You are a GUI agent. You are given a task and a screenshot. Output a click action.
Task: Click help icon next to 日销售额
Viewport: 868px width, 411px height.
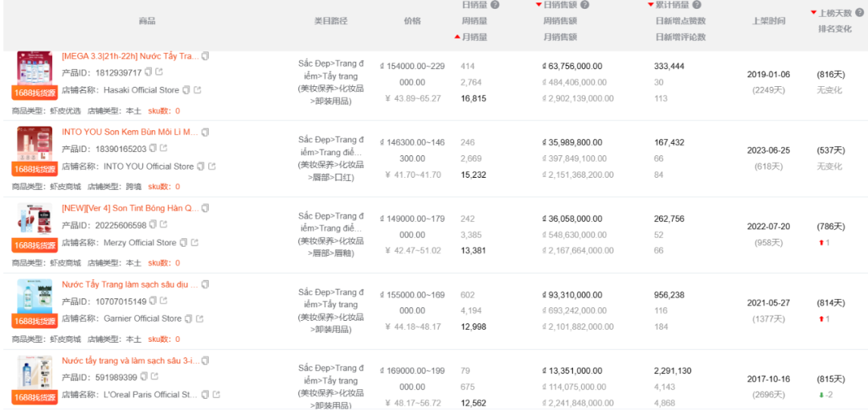pos(584,5)
